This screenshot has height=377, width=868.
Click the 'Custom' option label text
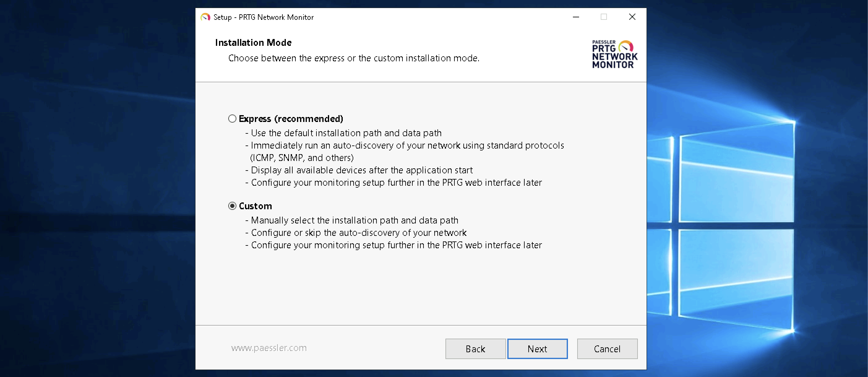(255, 206)
